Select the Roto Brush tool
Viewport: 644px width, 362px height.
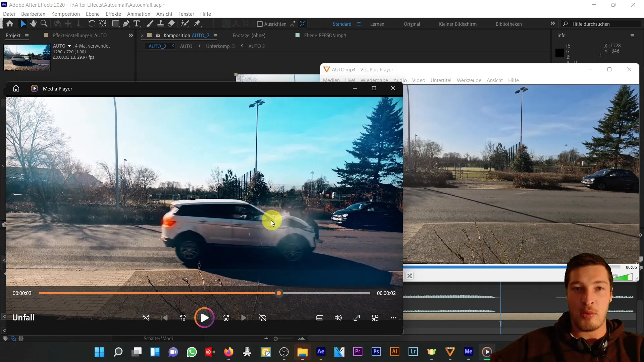[184, 24]
